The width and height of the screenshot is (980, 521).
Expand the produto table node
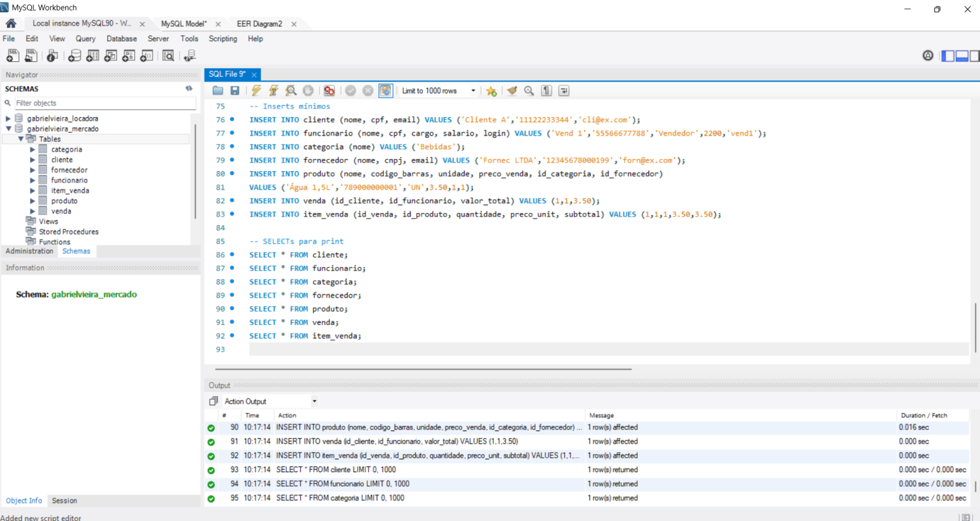point(33,201)
